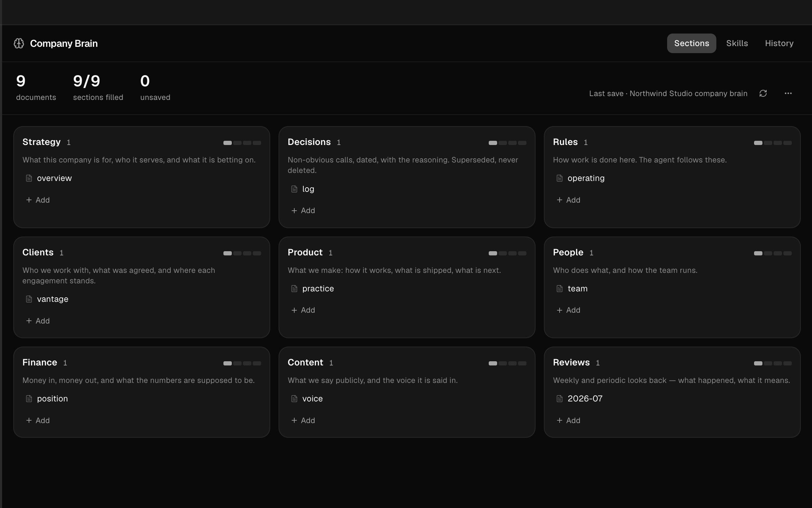812x508 pixels.
Task: Open the voice document in Content
Action: tap(312, 399)
